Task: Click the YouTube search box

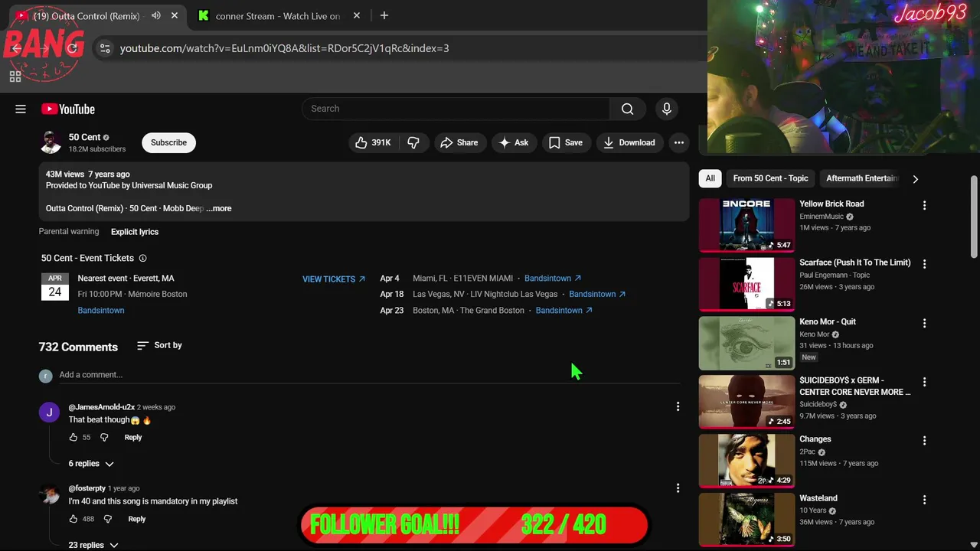Action: (456, 109)
